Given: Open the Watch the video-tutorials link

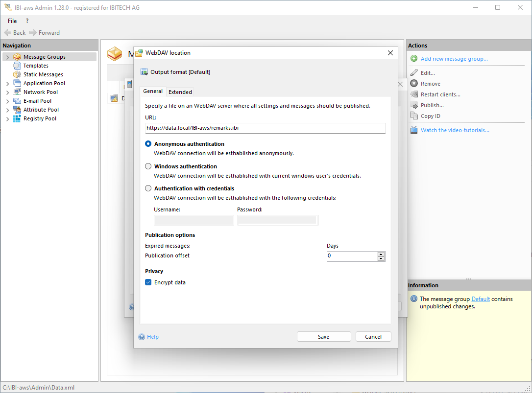Looking at the screenshot, I should (455, 130).
